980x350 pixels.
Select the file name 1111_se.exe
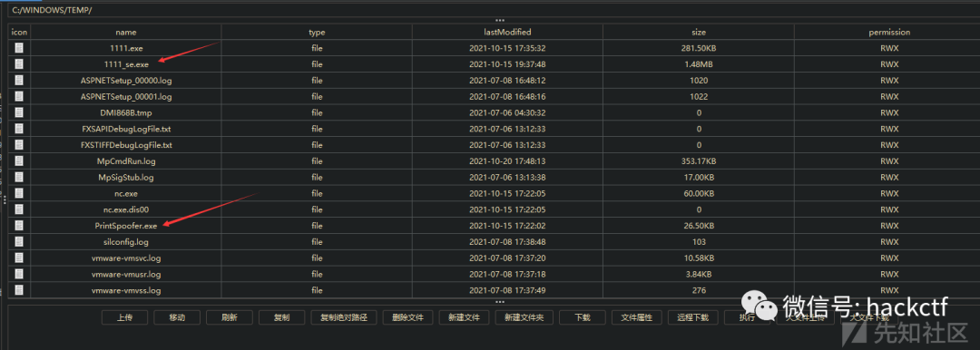coord(125,63)
